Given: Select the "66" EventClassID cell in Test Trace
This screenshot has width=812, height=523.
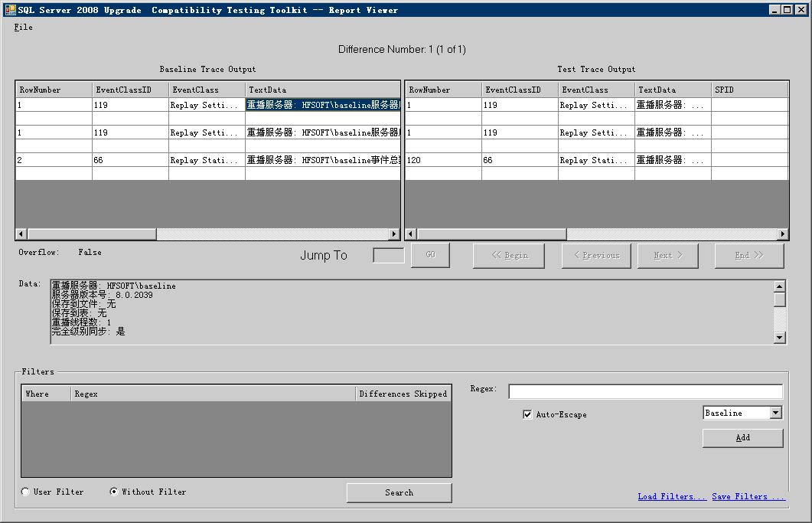Looking at the screenshot, I should (x=520, y=160).
